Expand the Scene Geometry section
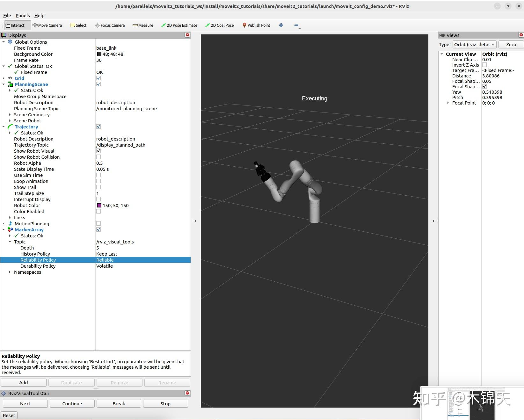This screenshot has width=524, height=420. click(10, 114)
